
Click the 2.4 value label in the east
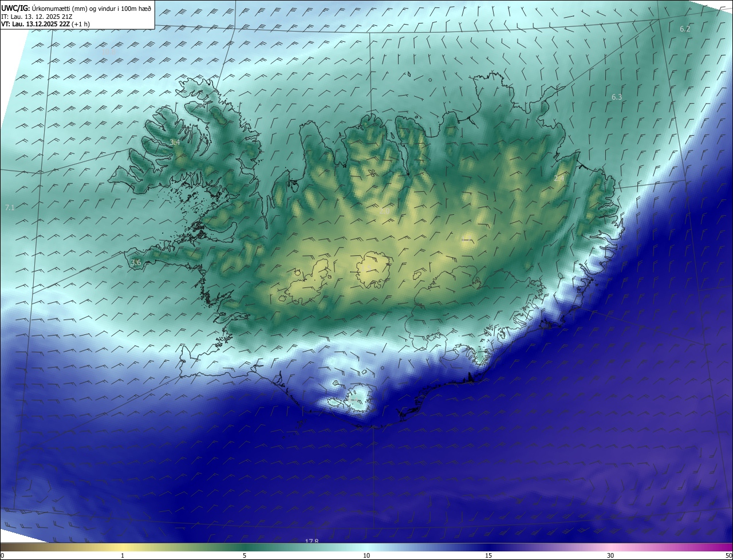pos(559,178)
